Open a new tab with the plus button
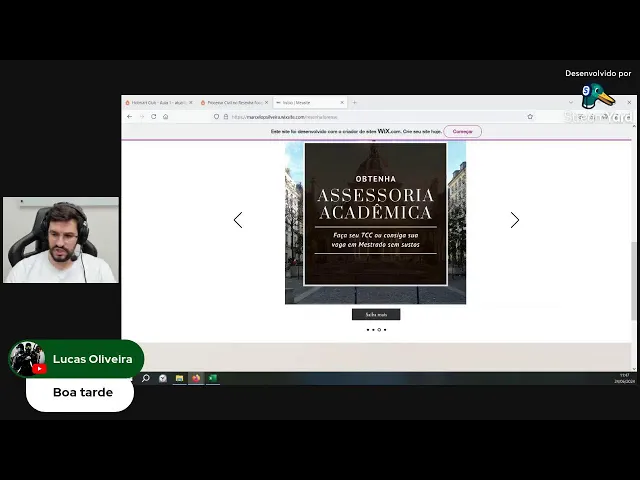This screenshot has width=640, height=480. 354,102
